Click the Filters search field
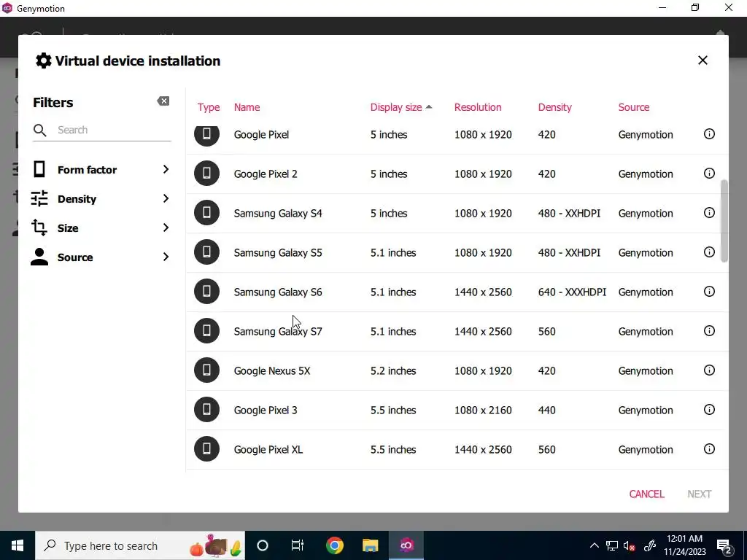The height and width of the screenshot is (560, 747). [x=101, y=130]
